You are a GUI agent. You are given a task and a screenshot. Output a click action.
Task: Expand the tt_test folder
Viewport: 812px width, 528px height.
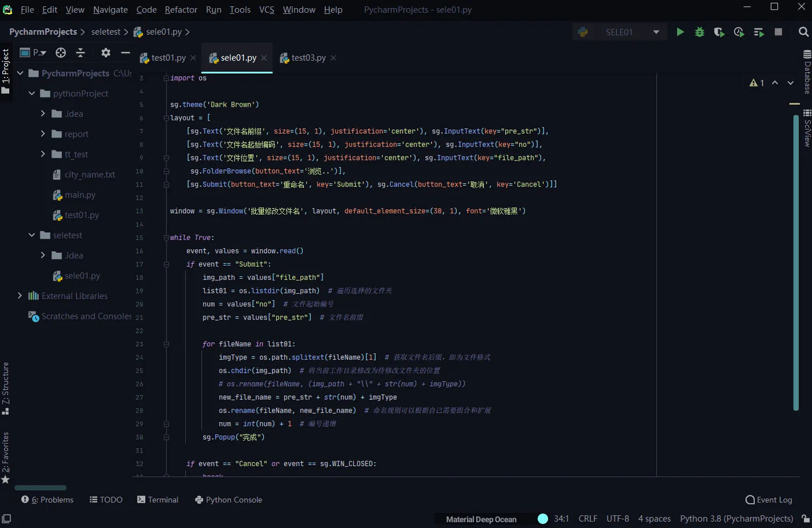[x=43, y=154]
